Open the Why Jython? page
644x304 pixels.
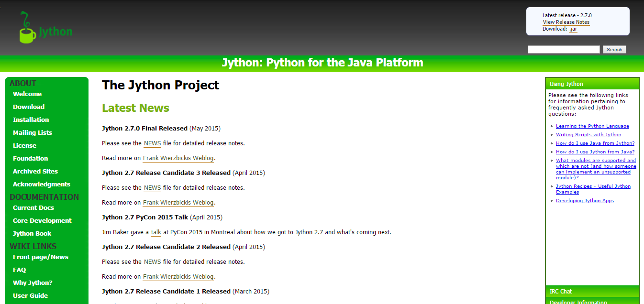tap(32, 282)
